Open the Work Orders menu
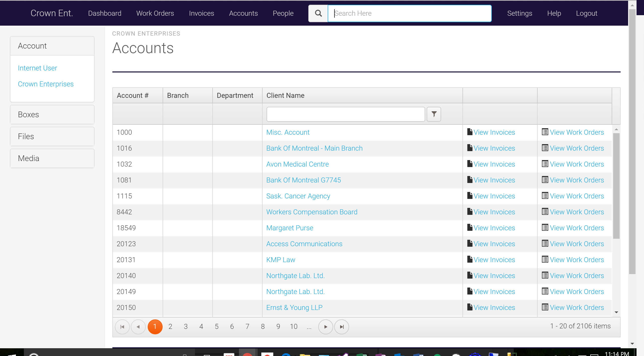644x356 pixels. pos(155,13)
